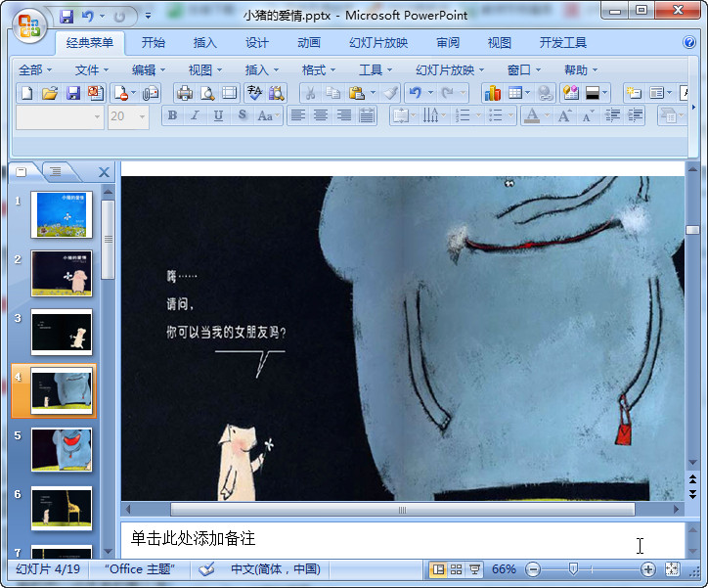Screen dimensions: 708x588
Task: Click Paste clipboard icon
Action: tap(356, 93)
